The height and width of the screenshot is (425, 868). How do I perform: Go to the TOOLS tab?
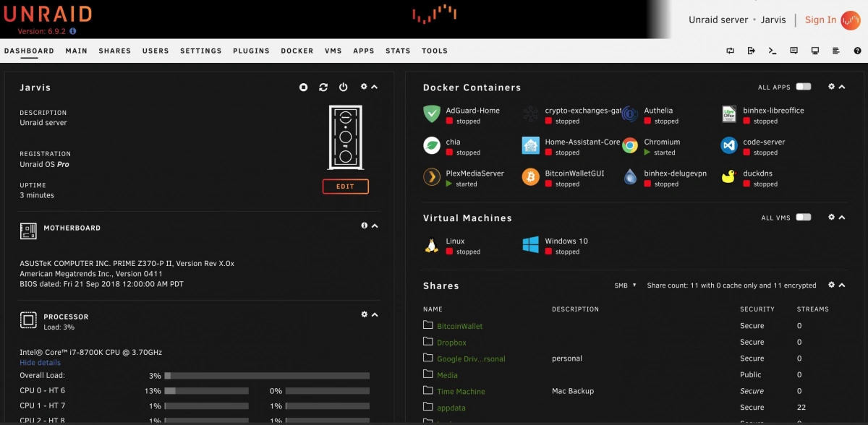[x=435, y=51]
